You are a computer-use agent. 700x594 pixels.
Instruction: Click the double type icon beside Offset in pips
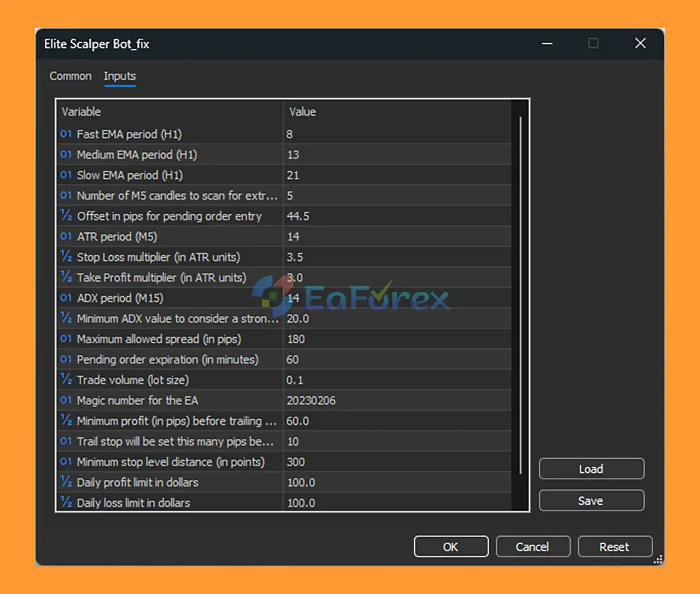point(66,216)
